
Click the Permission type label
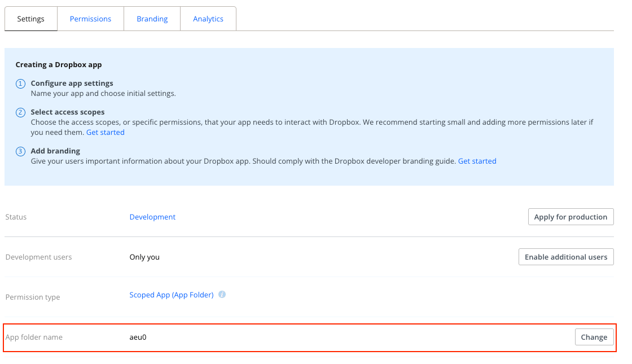(x=33, y=297)
